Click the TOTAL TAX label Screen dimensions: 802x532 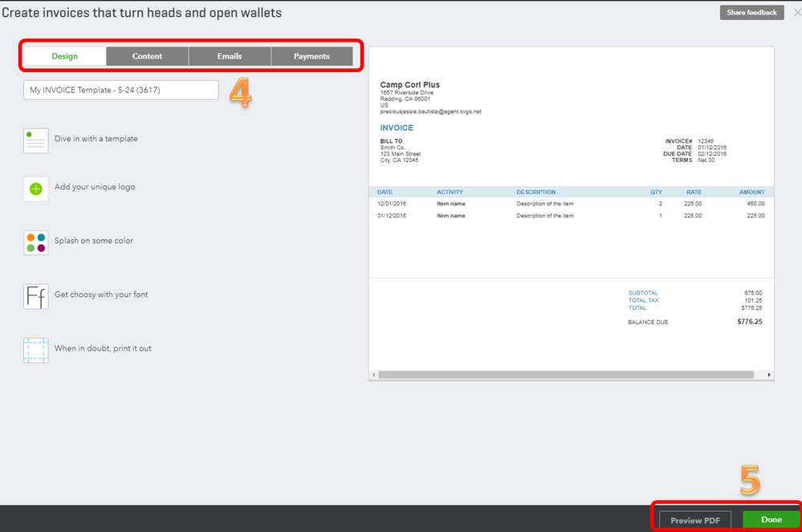click(643, 300)
